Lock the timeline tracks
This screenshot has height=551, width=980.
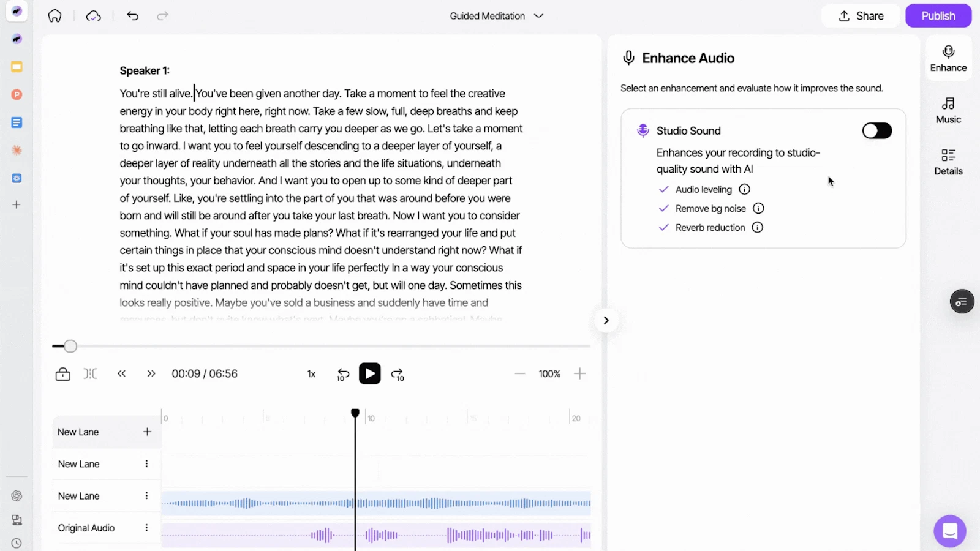coord(62,373)
